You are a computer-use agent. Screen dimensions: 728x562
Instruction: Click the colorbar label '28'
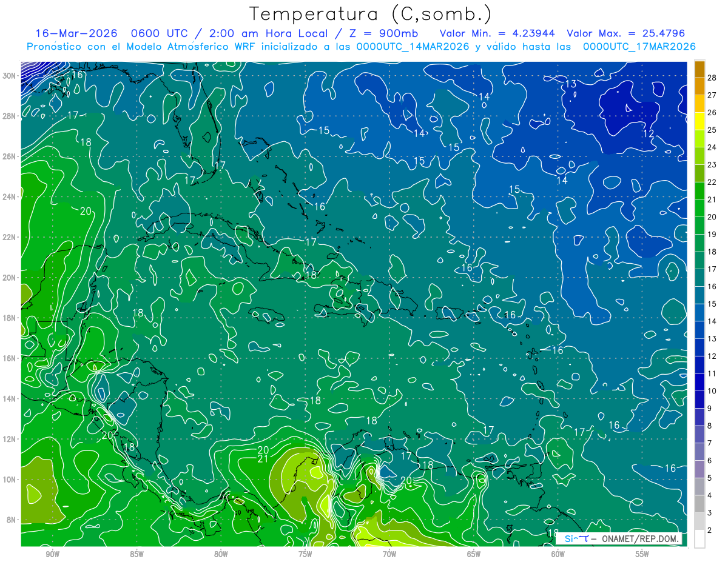[x=712, y=78]
